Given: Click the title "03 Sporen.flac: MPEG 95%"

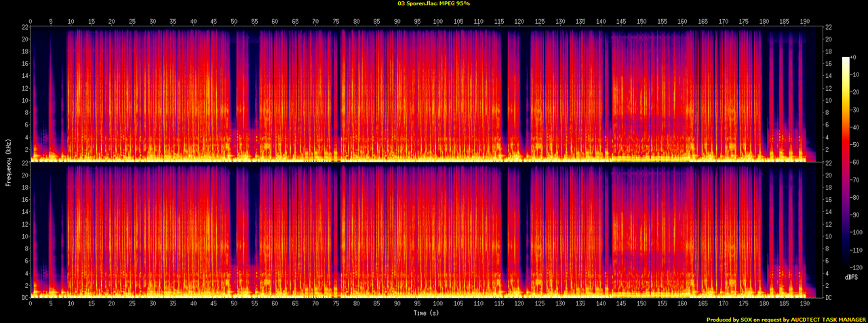Looking at the screenshot, I should click(x=434, y=3).
